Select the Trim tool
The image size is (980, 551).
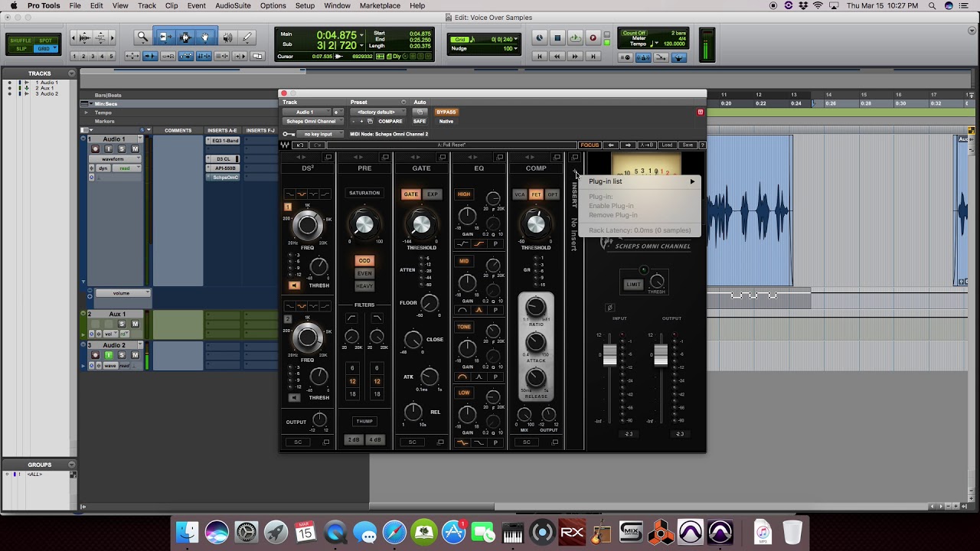[x=165, y=37]
